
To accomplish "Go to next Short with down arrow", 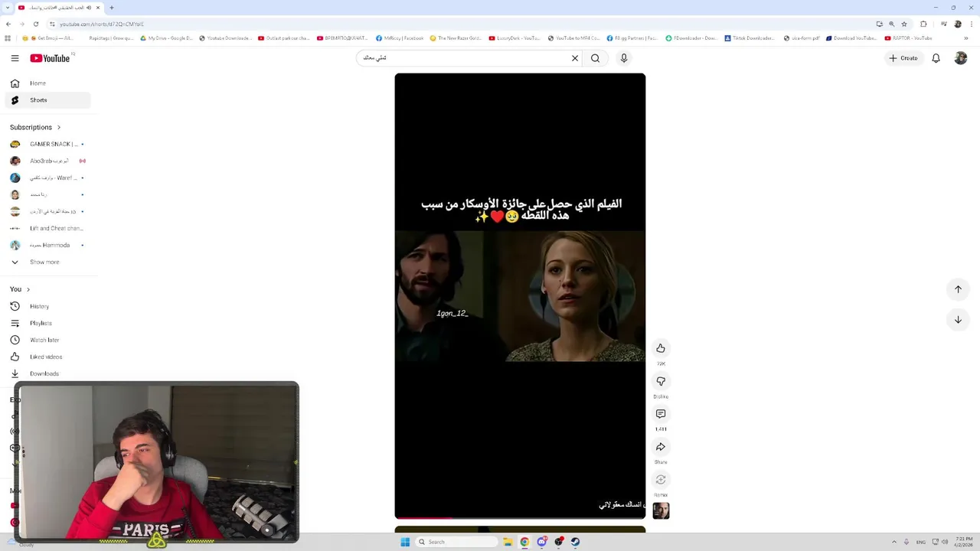I will 958,320.
